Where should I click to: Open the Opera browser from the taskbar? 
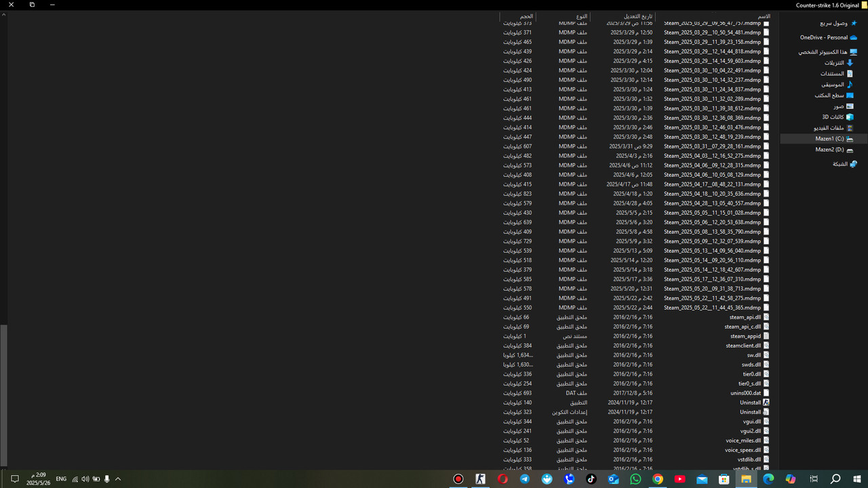click(502, 479)
